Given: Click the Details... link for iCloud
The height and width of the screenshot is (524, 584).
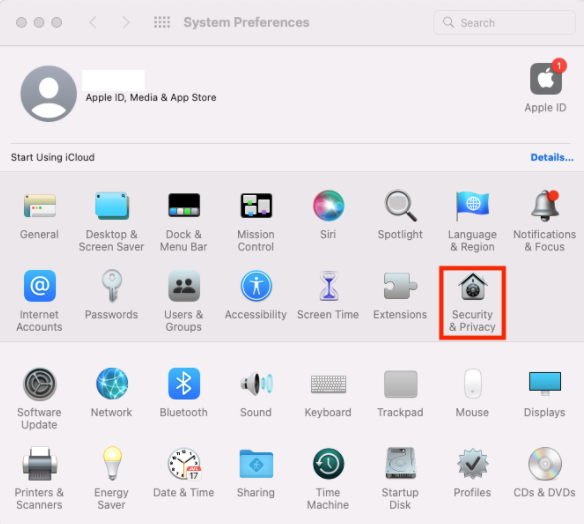Looking at the screenshot, I should [552, 158].
